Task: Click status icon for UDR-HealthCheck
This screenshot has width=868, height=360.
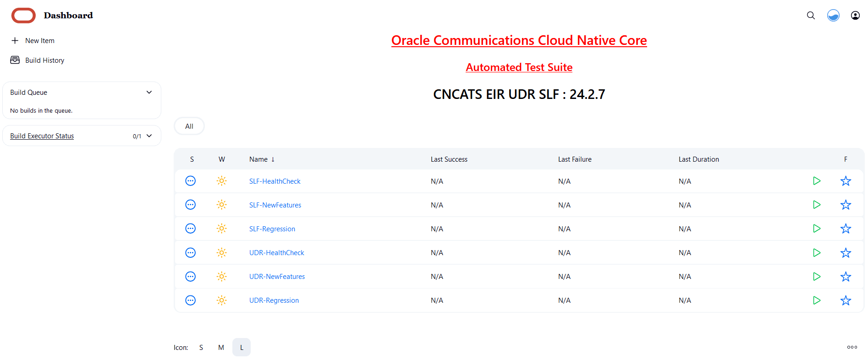Action: (x=191, y=253)
